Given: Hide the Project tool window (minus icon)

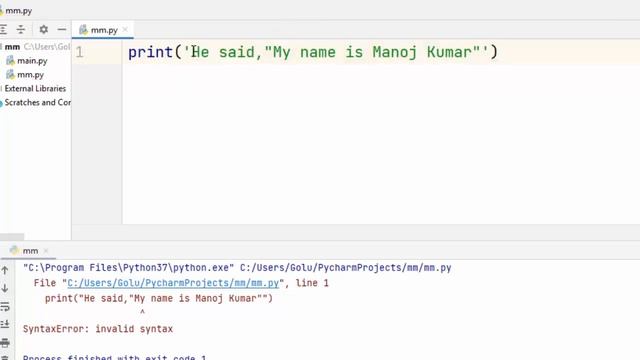Looking at the screenshot, I should point(62,29).
